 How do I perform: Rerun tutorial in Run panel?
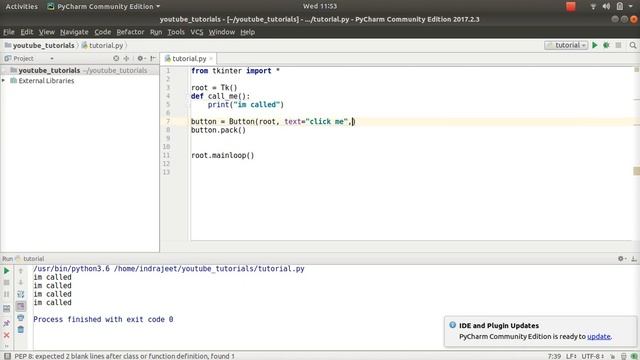pyautogui.click(x=7, y=271)
